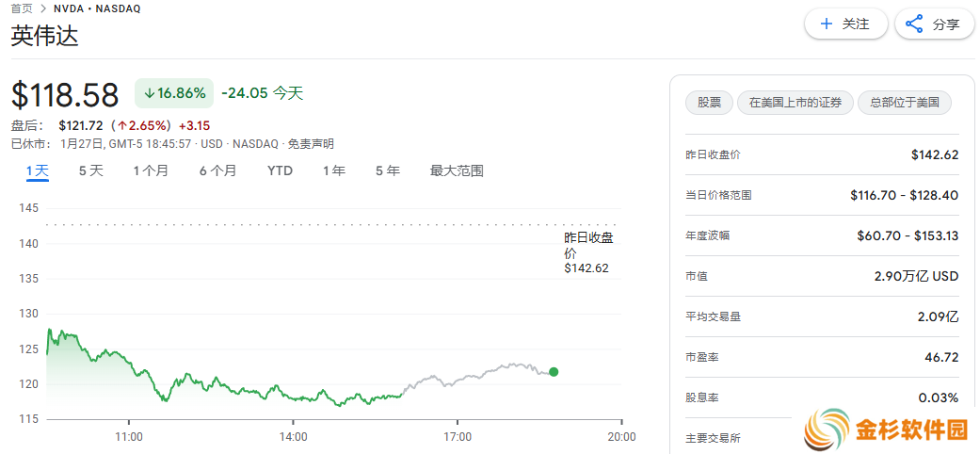Open the 免责声明 disclaimer link
Viewport: 980px width, 454px height.
click(x=311, y=144)
